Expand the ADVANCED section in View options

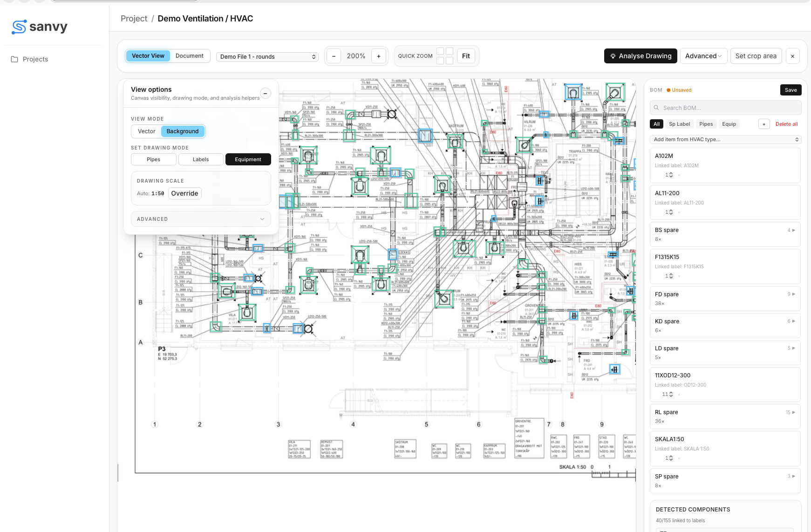pyautogui.click(x=201, y=219)
